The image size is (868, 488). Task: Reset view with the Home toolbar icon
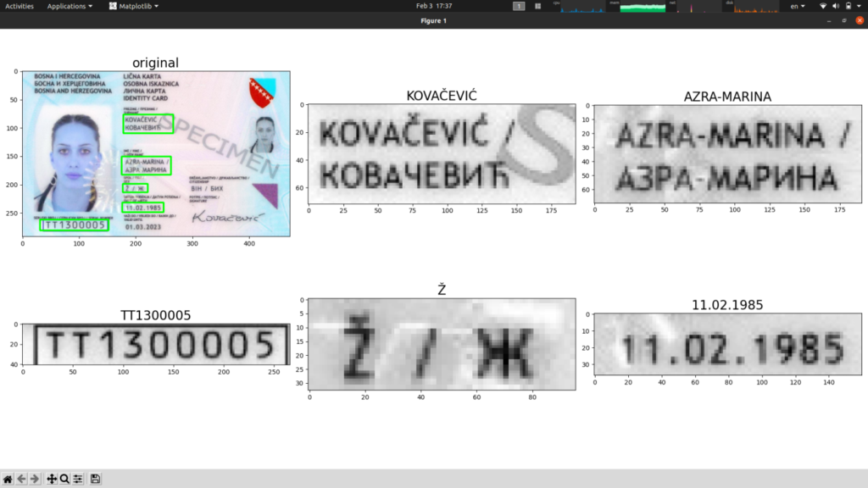7,479
